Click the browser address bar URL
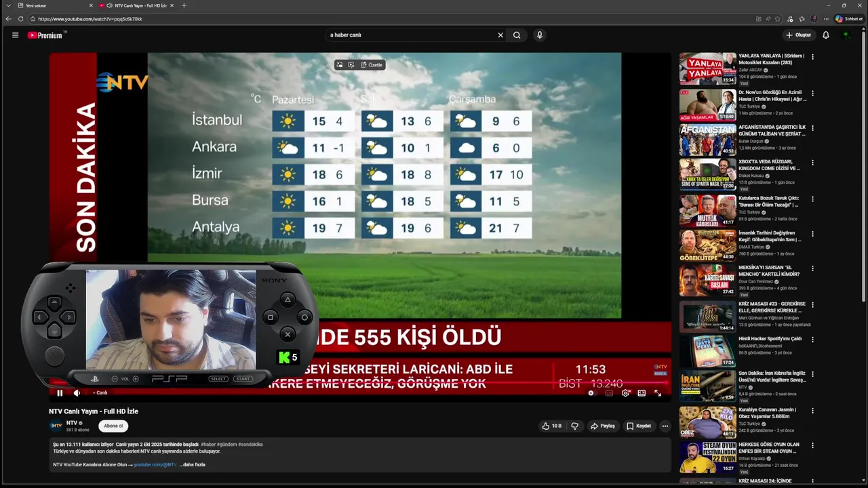 90,19
